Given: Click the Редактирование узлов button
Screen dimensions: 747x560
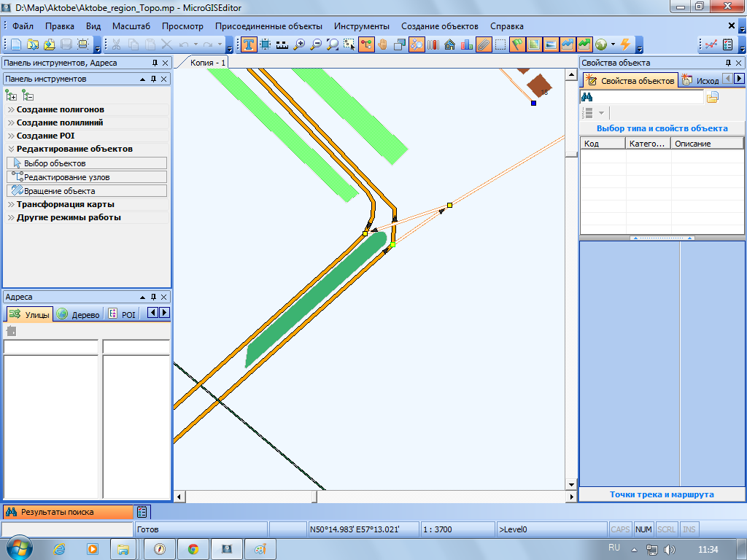Looking at the screenshot, I should coord(86,177).
